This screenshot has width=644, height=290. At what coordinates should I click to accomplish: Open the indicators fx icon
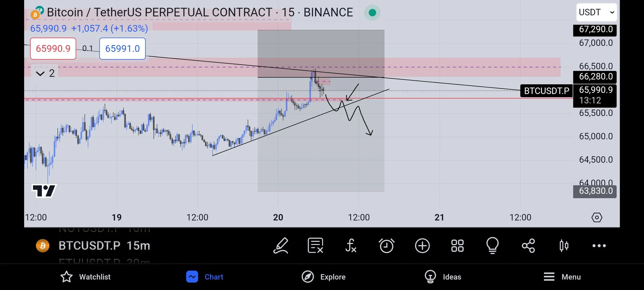pos(351,246)
